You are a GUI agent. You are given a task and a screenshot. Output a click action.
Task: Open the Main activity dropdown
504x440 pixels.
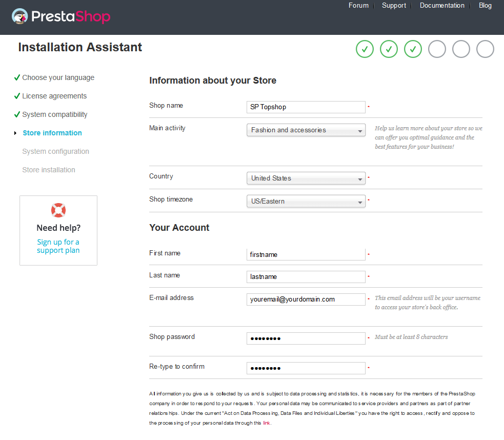(306, 130)
